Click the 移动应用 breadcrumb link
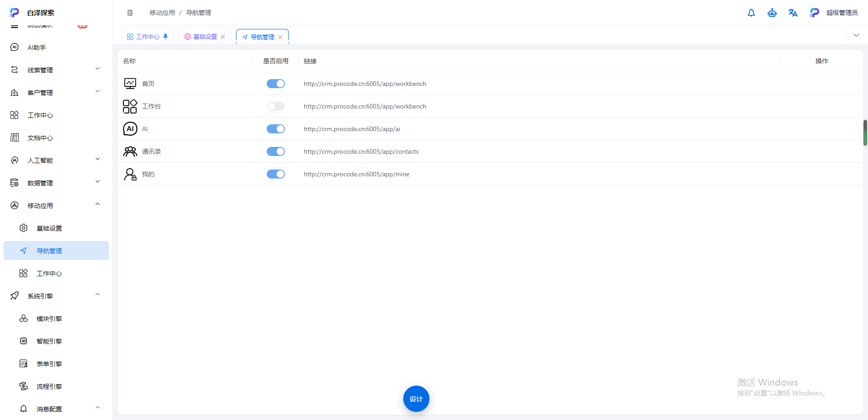This screenshot has height=420, width=868. 162,13
